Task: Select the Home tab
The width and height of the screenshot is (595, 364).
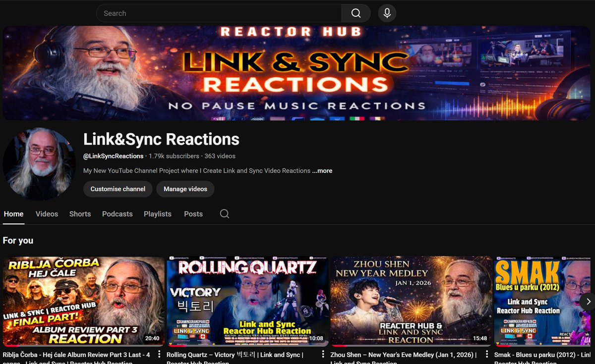Action: pos(13,214)
